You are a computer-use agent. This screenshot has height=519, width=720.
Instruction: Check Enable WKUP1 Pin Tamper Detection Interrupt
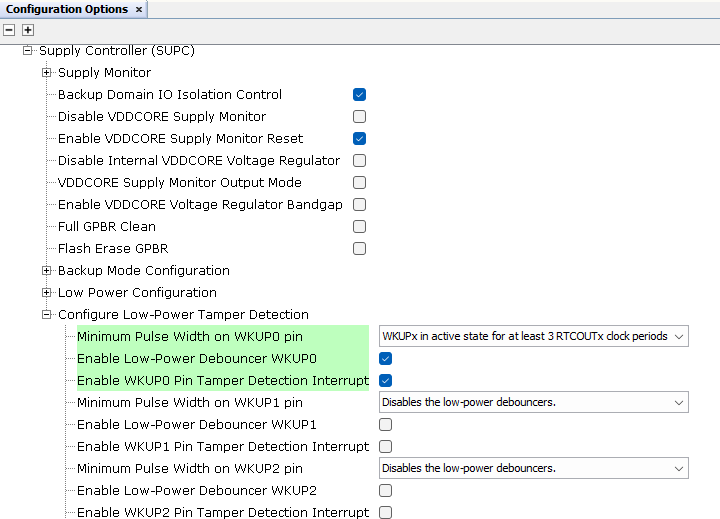pos(385,446)
